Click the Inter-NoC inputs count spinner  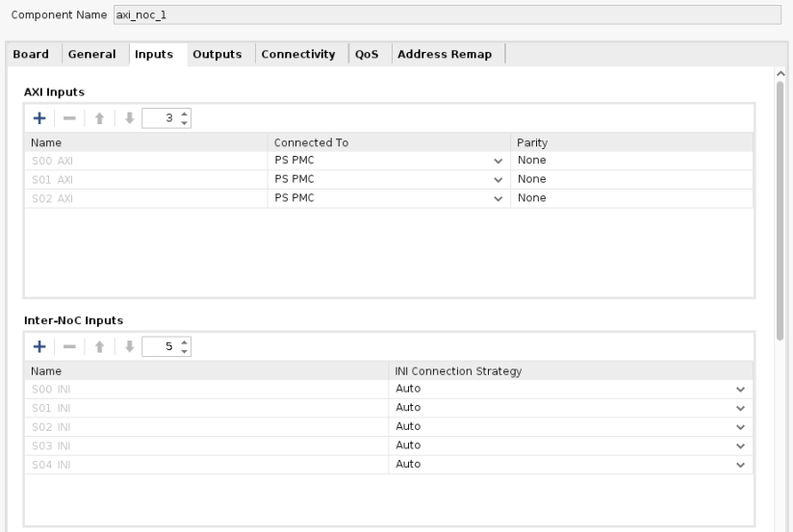tap(162, 346)
